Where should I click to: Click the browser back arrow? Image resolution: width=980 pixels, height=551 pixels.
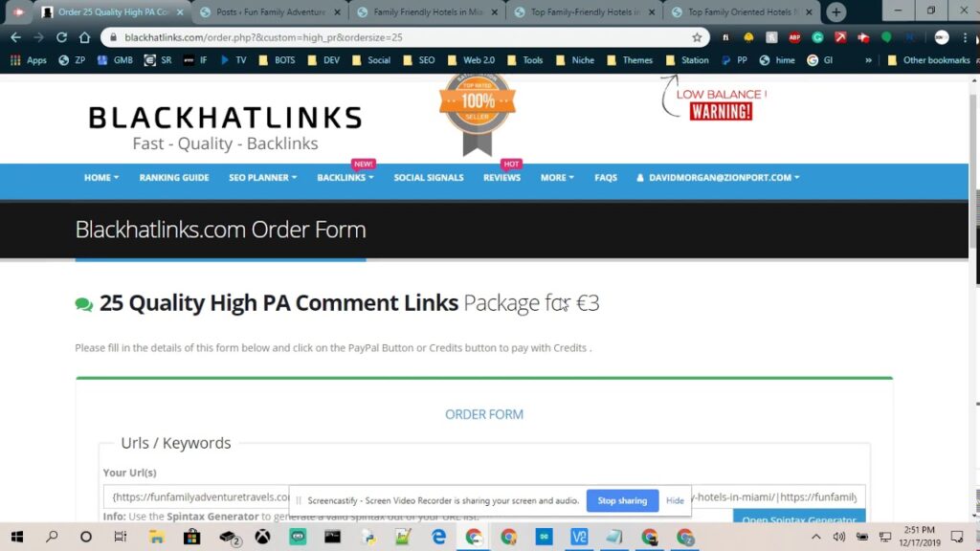15,37
